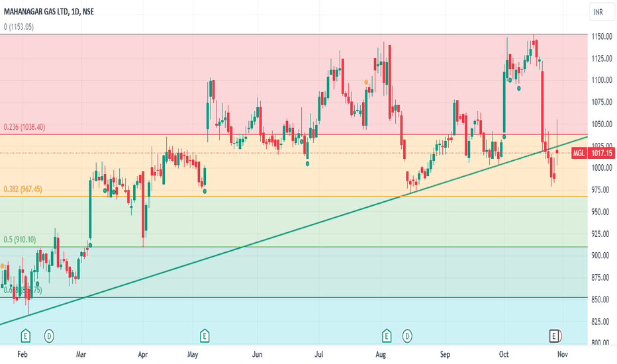Open the February earnings E marker
The image size is (617, 364).
[x=26, y=336]
